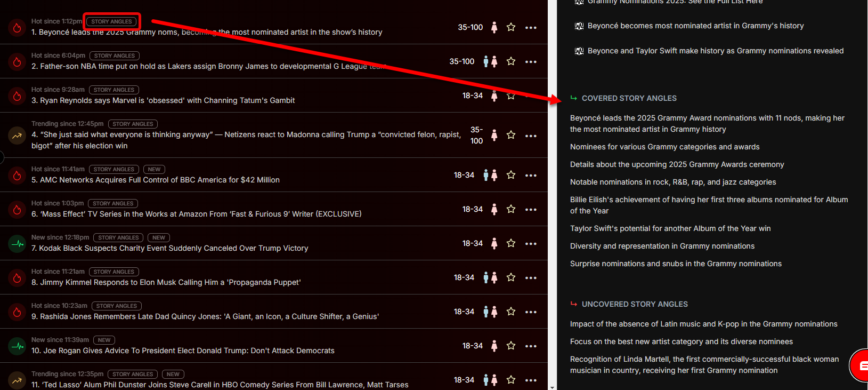Open Story Angles for the Beyoncé story
The width and height of the screenshot is (868, 390).
(111, 21)
